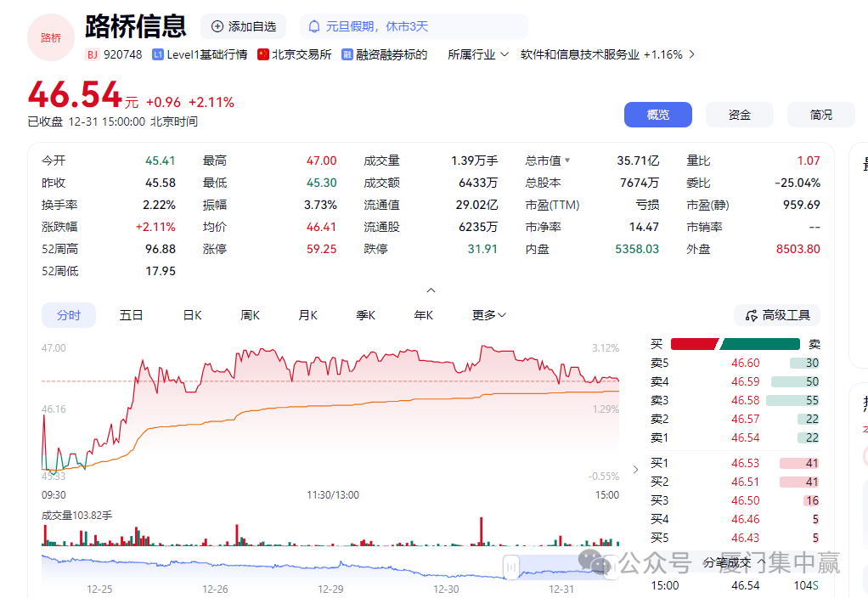Click the 成交量103.82手 label
The image size is (868, 598).
pyautogui.click(x=77, y=516)
